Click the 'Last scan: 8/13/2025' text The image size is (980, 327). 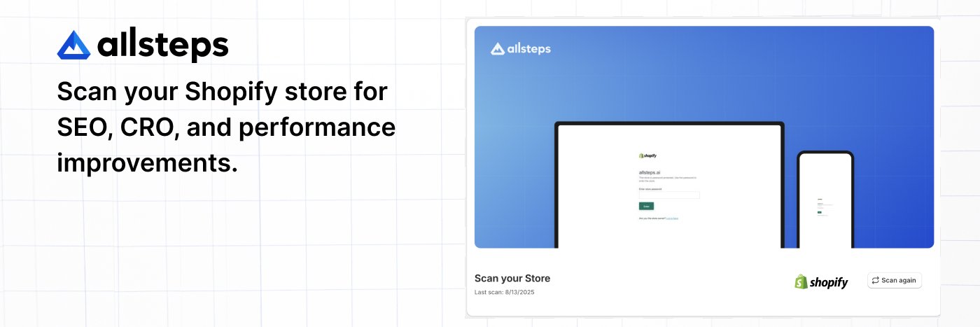tap(504, 292)
